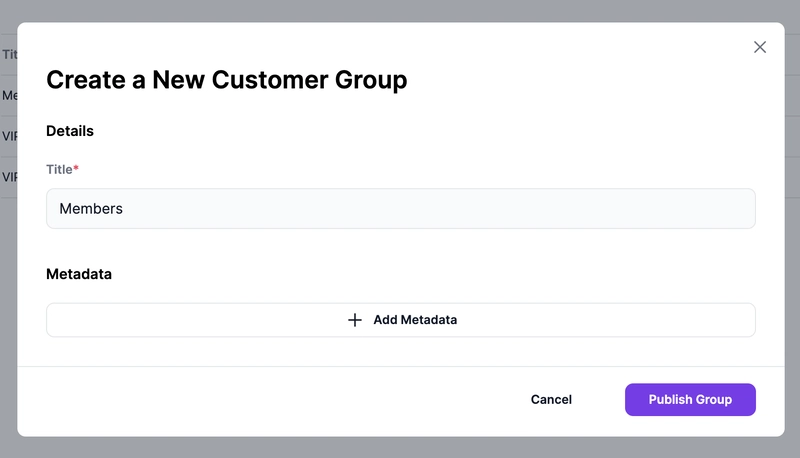Click the plus icon beside Add Metadata
800x458 pixels.
point(355,320)
